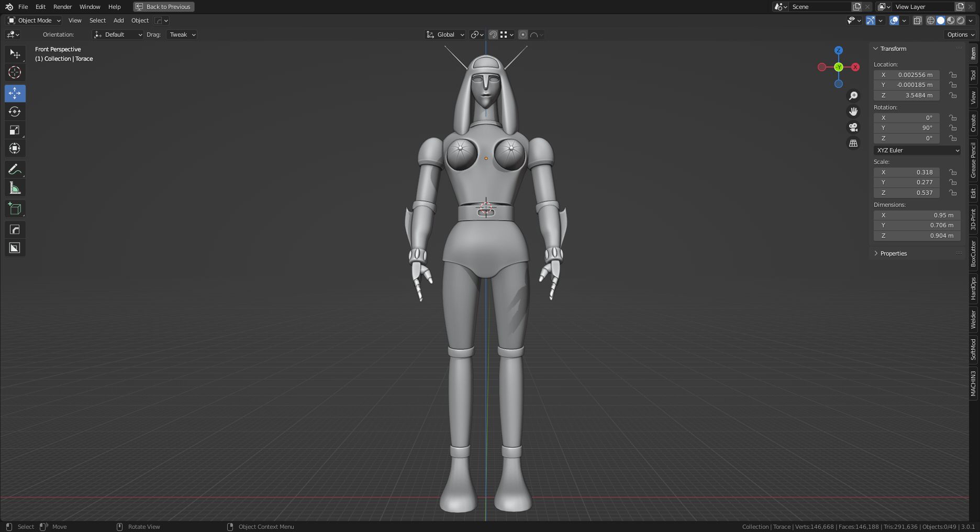Open the viewport View menu
Screen dimensions: 980x532
pyautogui.click(x=75, y=20)
